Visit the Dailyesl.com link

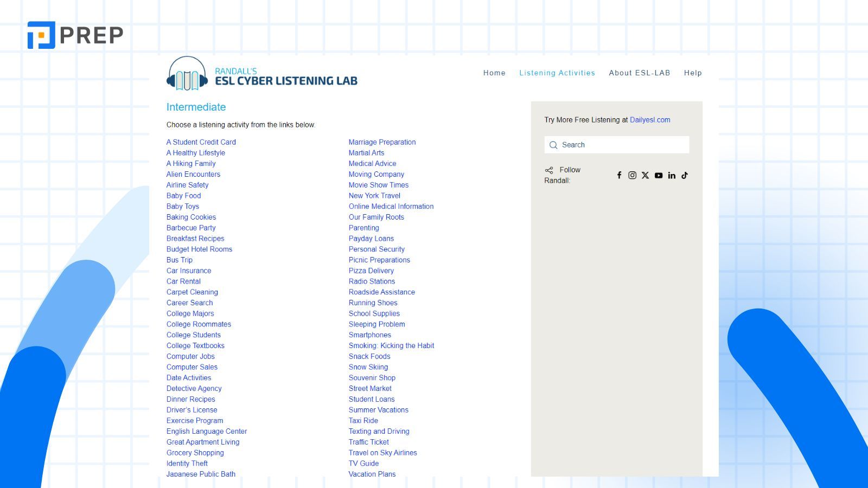point(650,120)
